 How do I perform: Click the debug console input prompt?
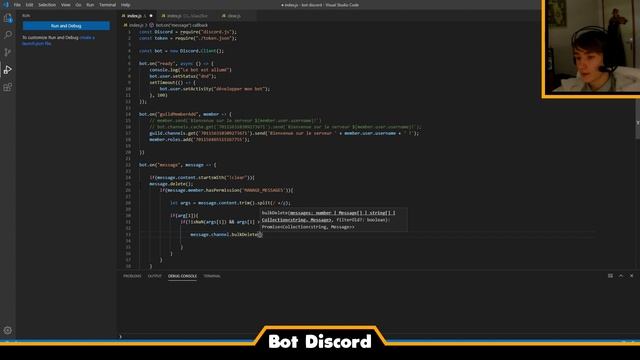[378, 337]
